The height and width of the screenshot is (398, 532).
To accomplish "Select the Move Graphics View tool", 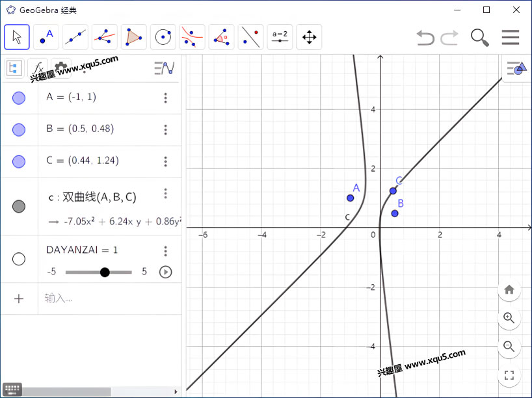I will [309, 37].
